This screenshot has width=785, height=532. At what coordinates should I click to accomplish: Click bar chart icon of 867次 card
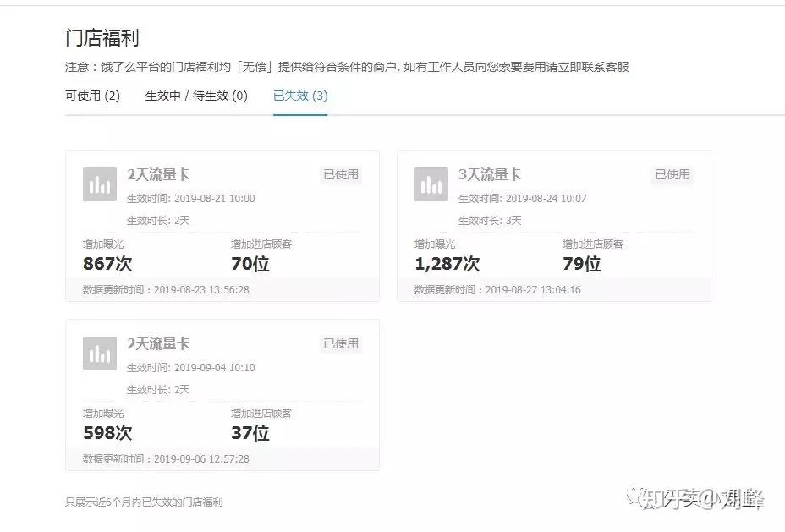100,184
